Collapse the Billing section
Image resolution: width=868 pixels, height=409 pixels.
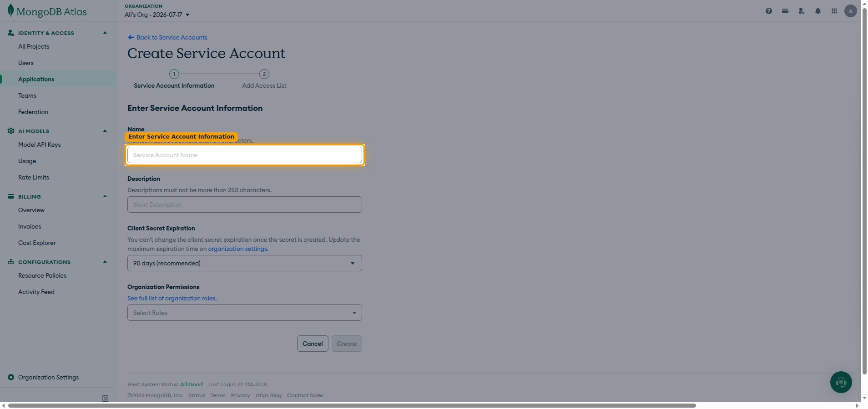pos(105,196)
